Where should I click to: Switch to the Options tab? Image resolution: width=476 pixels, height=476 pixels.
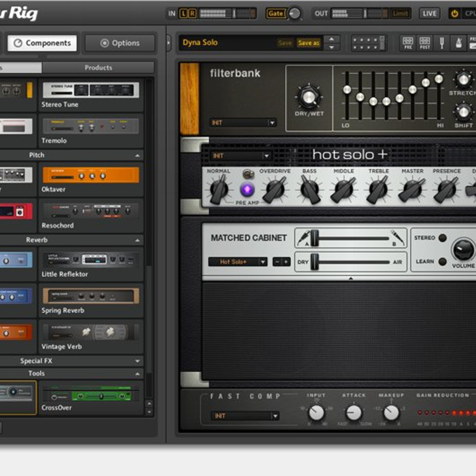coord(119,43)
